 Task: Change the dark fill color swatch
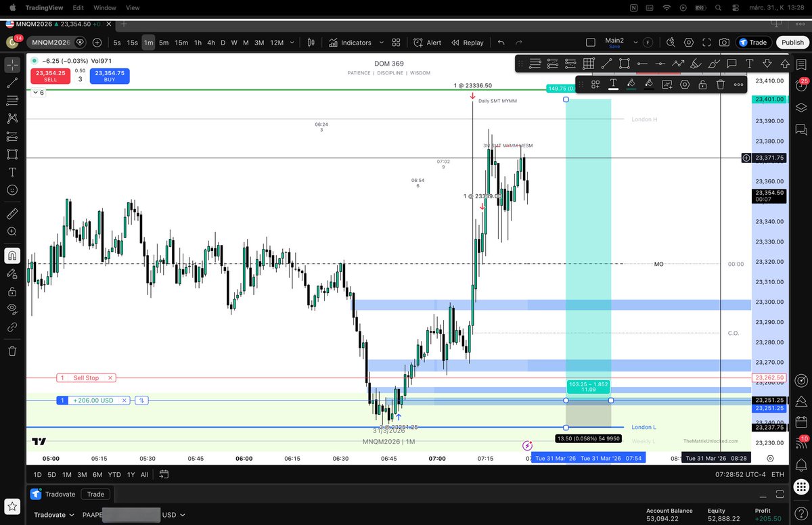648,85
